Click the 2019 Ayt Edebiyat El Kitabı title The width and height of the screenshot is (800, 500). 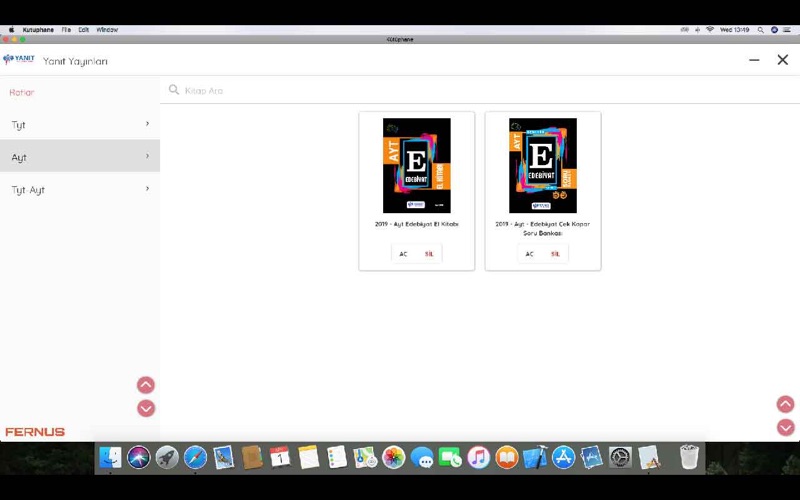tap(416, 224)
